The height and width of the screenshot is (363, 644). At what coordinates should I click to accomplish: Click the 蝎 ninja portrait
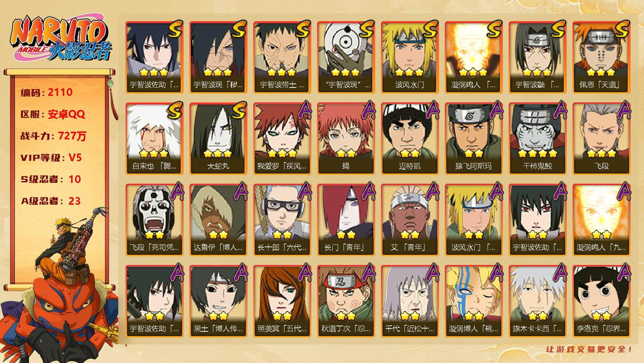[346, 139]
